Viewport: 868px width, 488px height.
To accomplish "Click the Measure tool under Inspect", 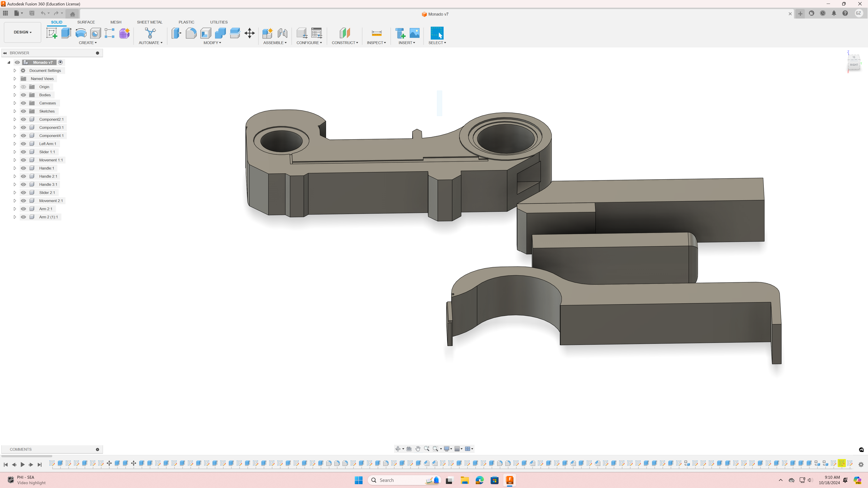I will (376, 33).
